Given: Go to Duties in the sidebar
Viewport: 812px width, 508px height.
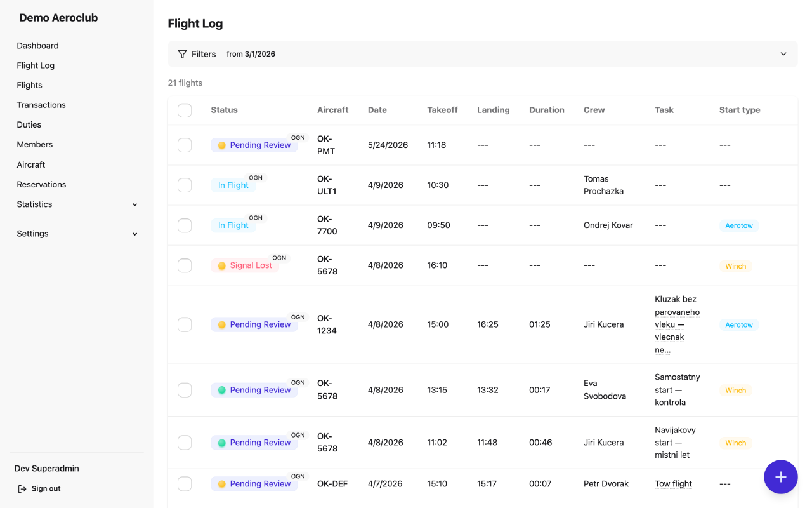Looking at the screenshot, I should click(29, 124).
